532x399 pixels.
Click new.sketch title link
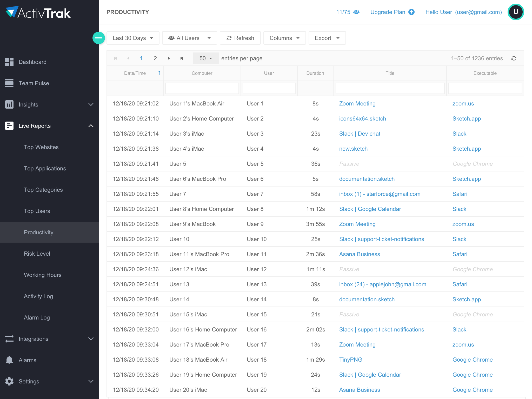point(353,149)
